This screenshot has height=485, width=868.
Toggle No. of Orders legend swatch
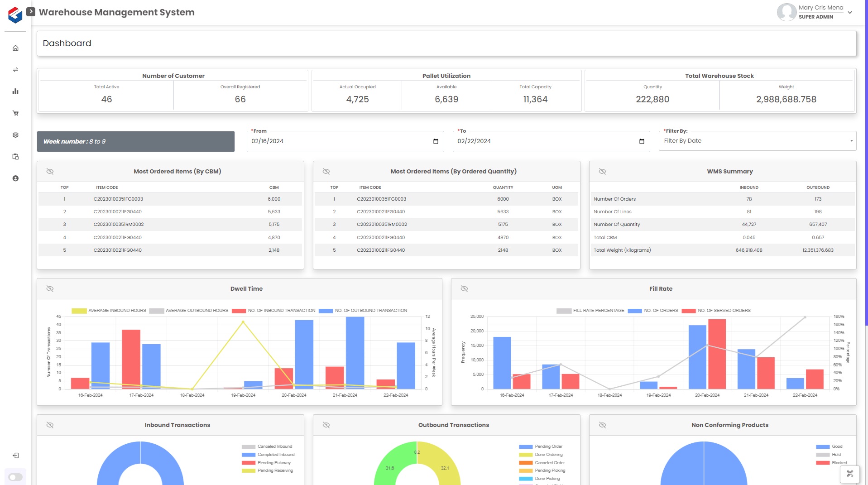coord(635,311)
